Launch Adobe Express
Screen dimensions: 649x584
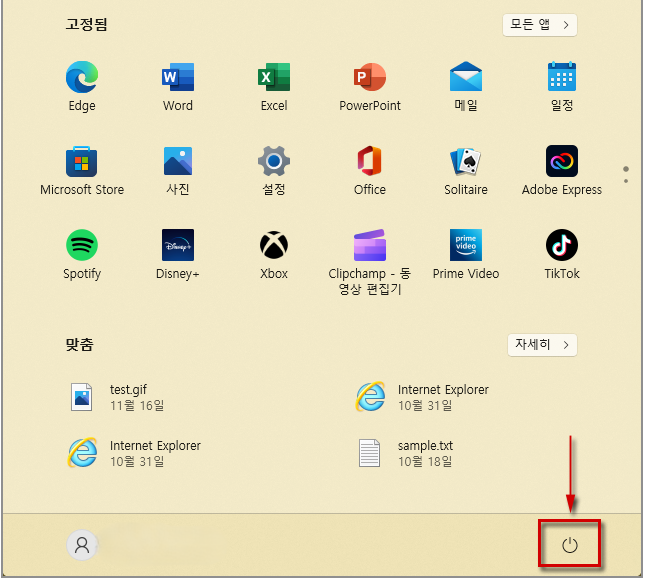(x=562, y=171)
